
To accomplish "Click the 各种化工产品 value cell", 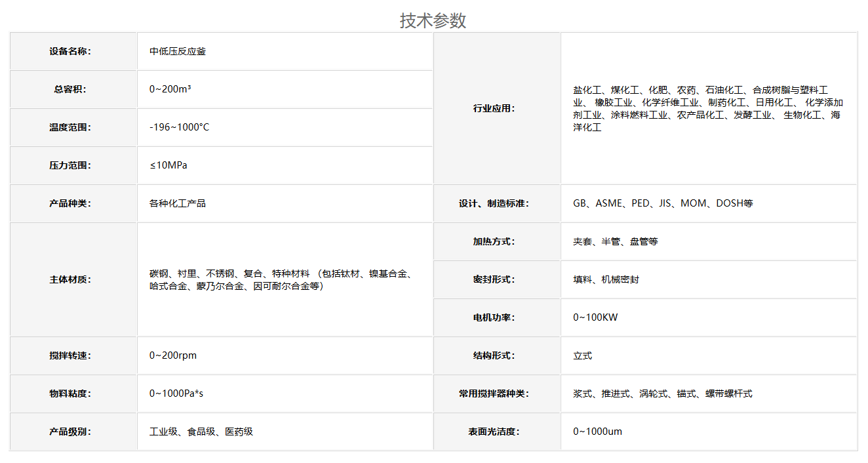I will tap(178, 203).
